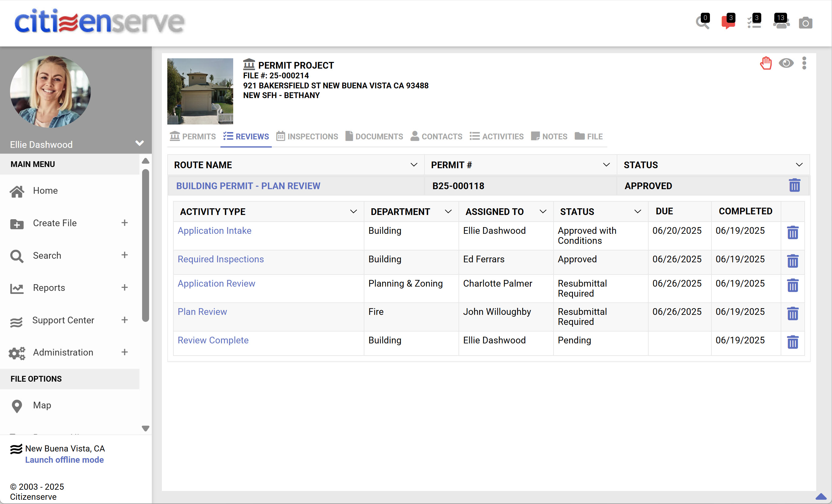
Task: Expand the Create File menu plus
Action: (124, 223)
